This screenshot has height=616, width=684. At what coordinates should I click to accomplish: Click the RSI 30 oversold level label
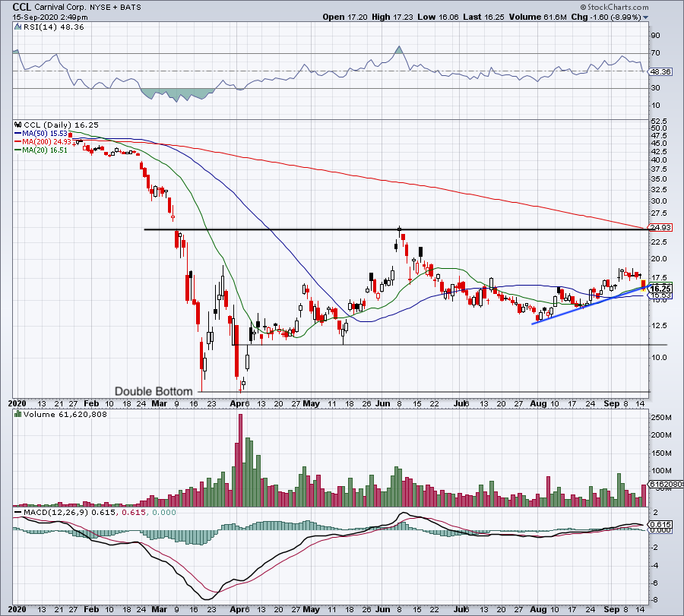coord(656,87)
